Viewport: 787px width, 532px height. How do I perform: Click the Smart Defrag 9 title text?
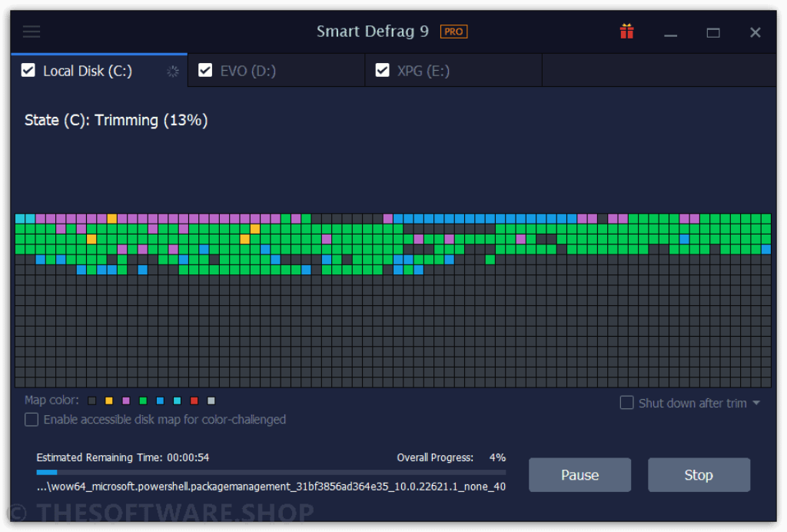pos(373,32)
